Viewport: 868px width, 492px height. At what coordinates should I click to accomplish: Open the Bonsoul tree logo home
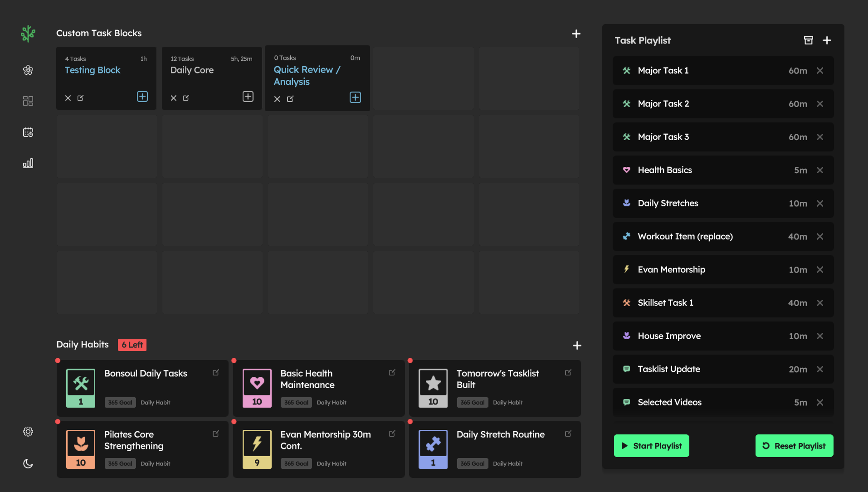(28, 34)
